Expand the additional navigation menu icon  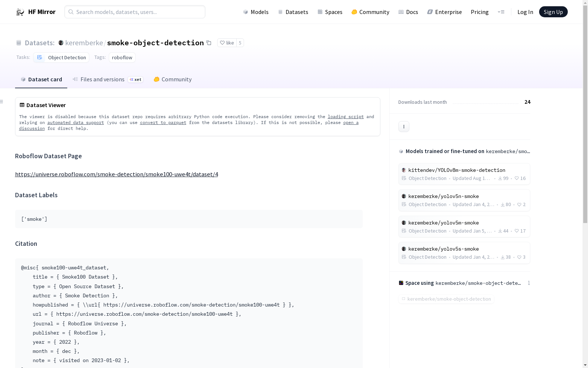[x=501, y=12]
